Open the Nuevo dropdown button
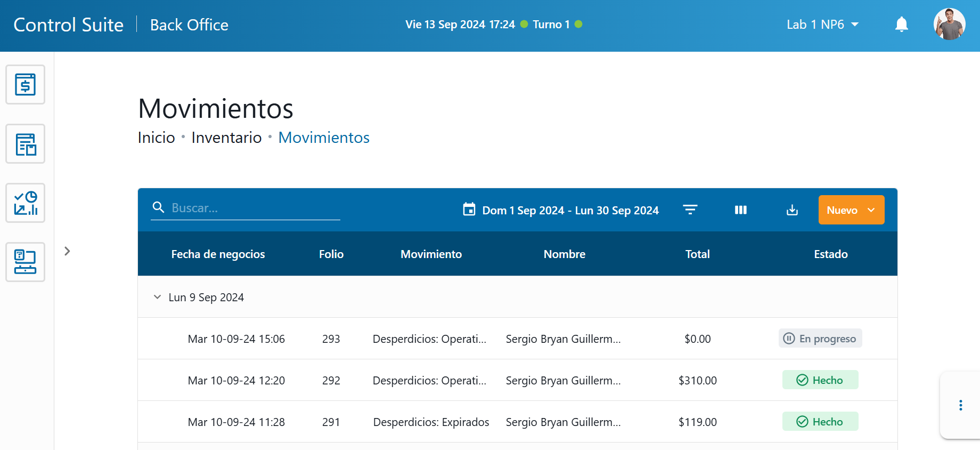Image resolution: width=980 pixels, height=450 pixels. (851, 210)
